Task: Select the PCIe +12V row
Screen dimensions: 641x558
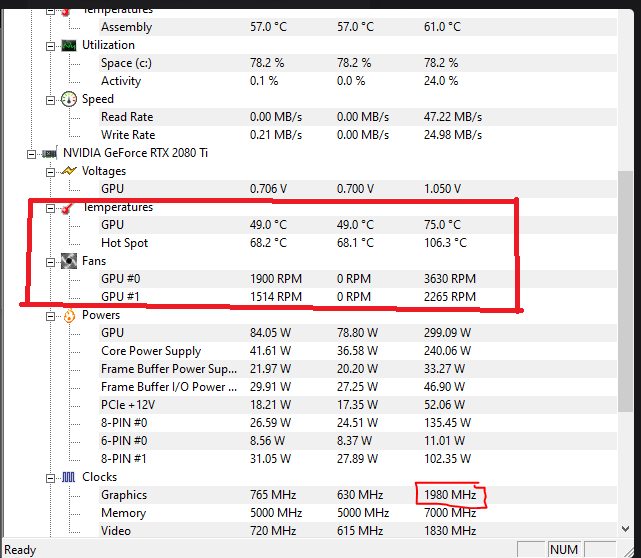Action: [x=358, y=405]
